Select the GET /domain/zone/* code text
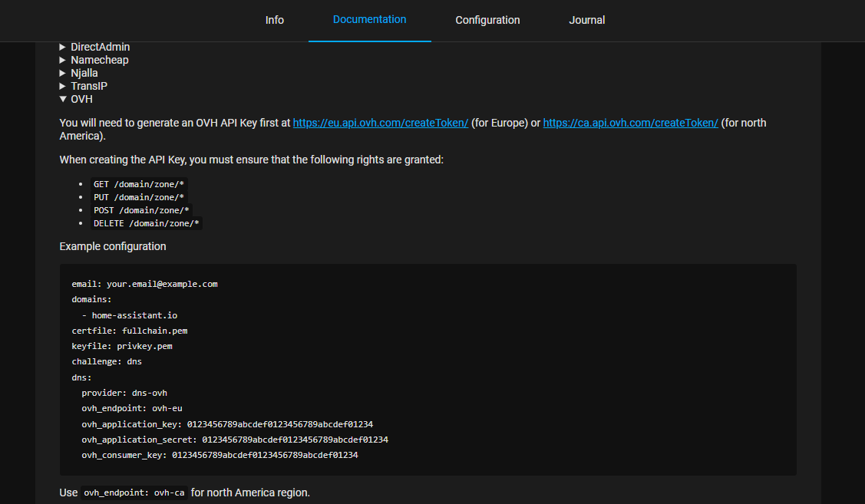 pos(138,184)
